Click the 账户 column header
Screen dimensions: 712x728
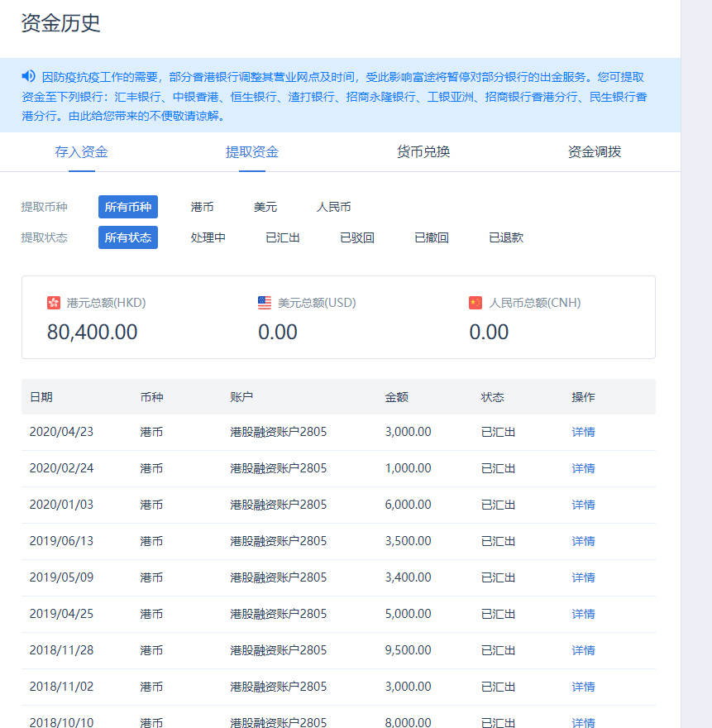[x=241, y=397]
